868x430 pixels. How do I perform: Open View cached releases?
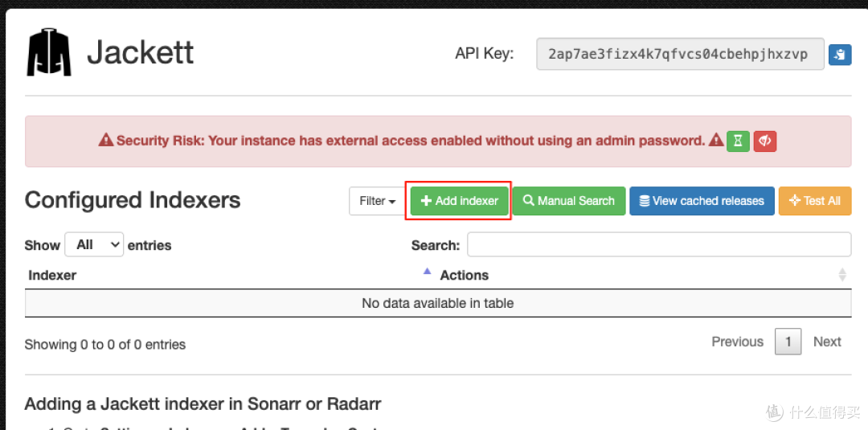[702, 201]
